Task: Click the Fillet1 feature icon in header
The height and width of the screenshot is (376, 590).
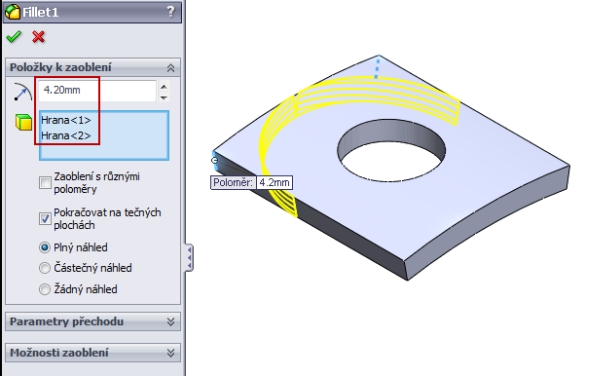Action: tap(12, 12)
